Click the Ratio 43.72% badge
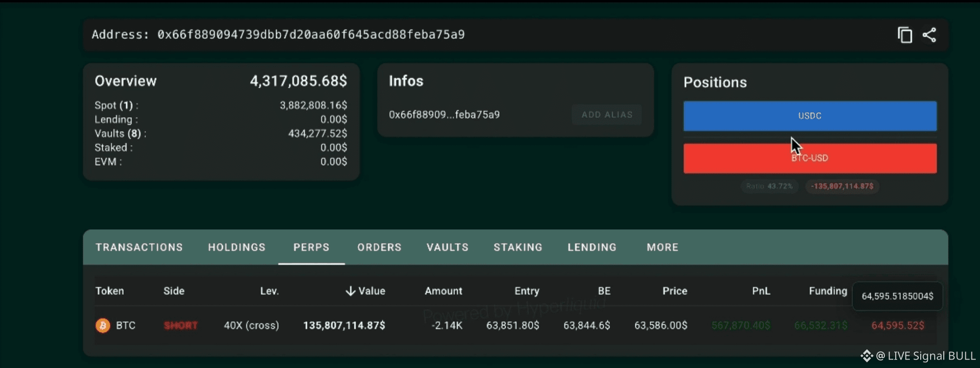This screenshot has width=980, height=368. pos(769,186)
